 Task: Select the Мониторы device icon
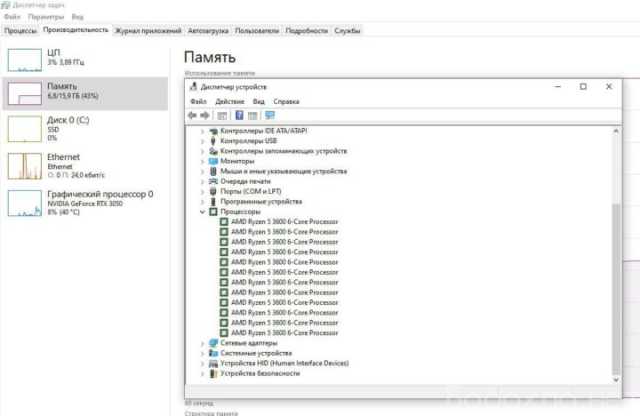pyautogui.click(x=213, y=161)
